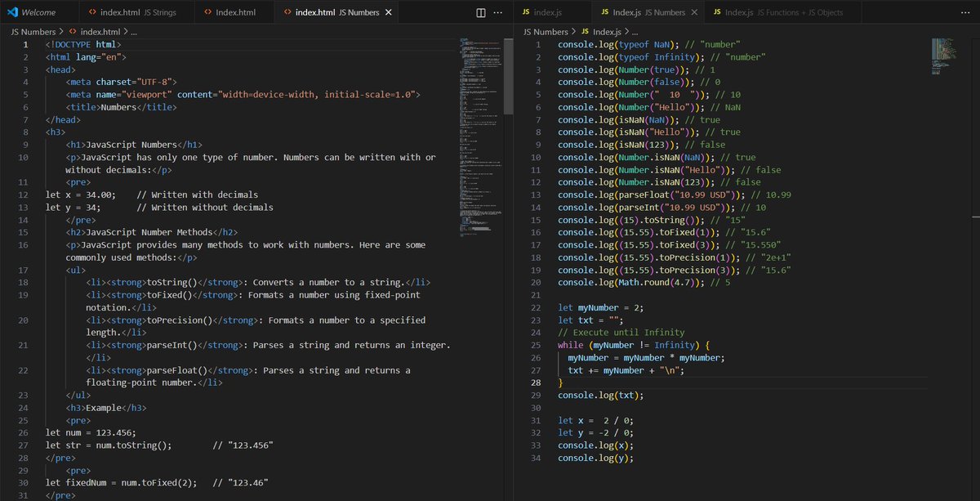The image size is (980, 501).
Task: Click (15.55).toFixed(3) line
Action: [669, 245]
